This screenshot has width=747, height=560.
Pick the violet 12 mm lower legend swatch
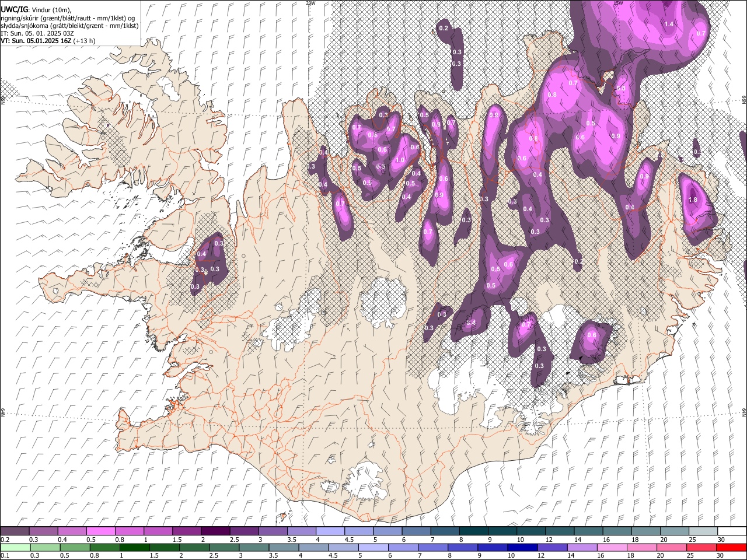pyautogui.click(x=551, y=547)
